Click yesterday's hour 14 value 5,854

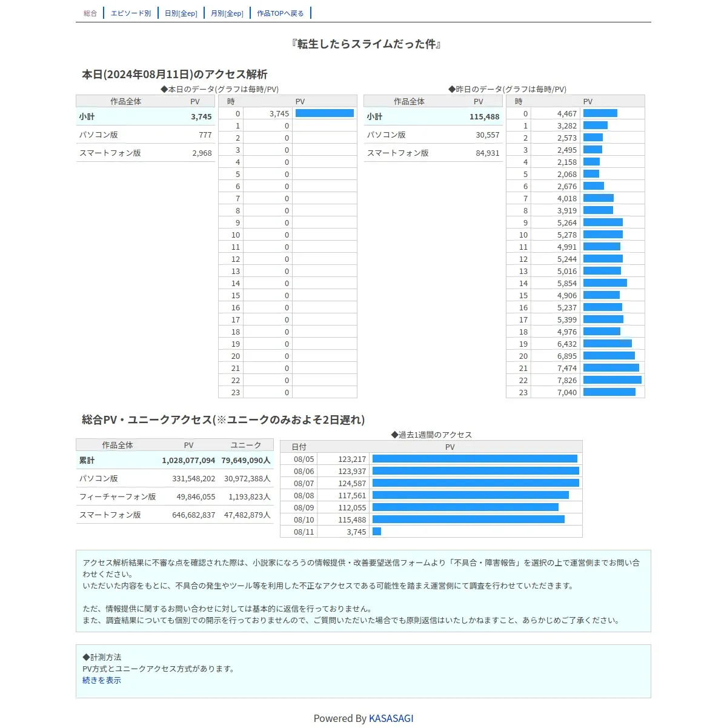pos(567,283)
